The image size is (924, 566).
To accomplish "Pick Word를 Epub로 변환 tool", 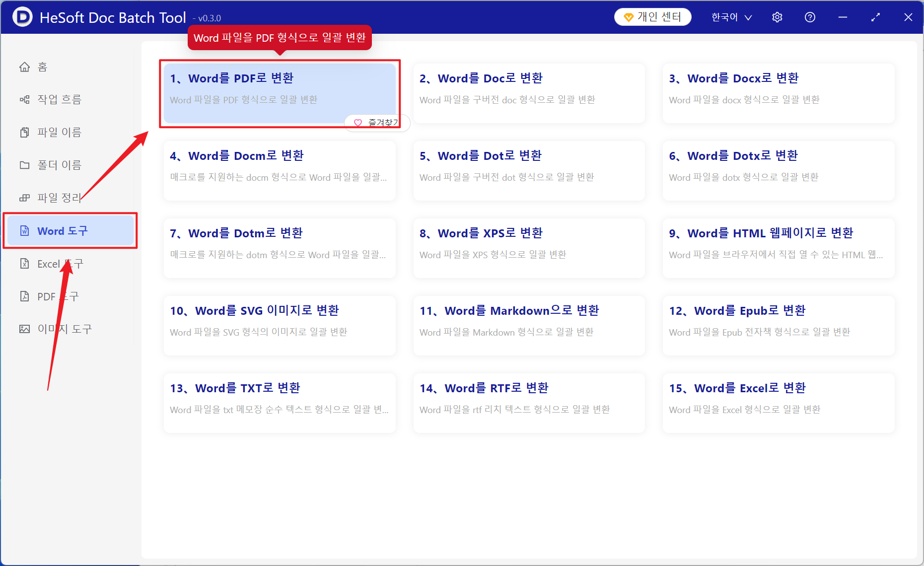I will pyautogui.click(x=779, y=326).
